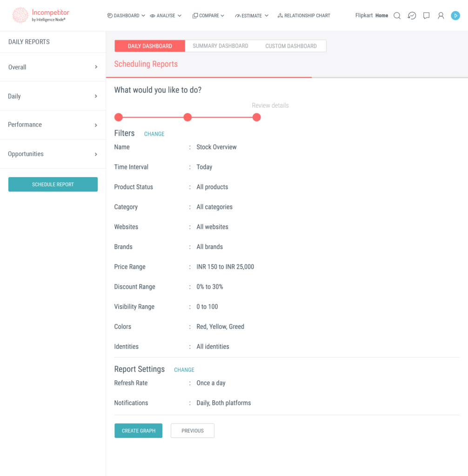Viewport: 468px width, 476px height.
Task: Switch to the Custom Dashboard tab
Action: click(x=291, y=46)
